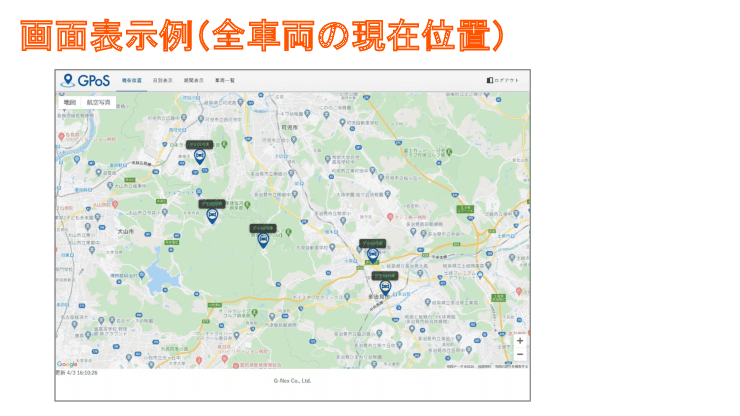Select the vehicle marker closest to 犬山市 label
This screenshot has height=416, width=740.
coord(212,216)
